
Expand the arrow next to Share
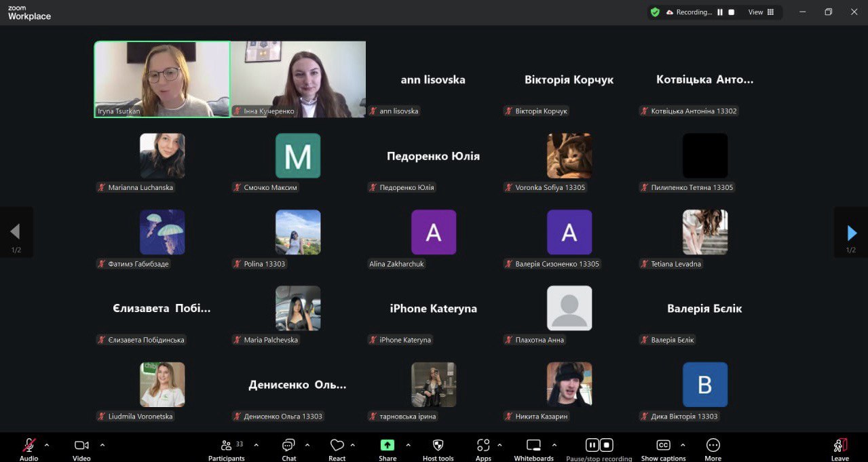pos(408,445)
